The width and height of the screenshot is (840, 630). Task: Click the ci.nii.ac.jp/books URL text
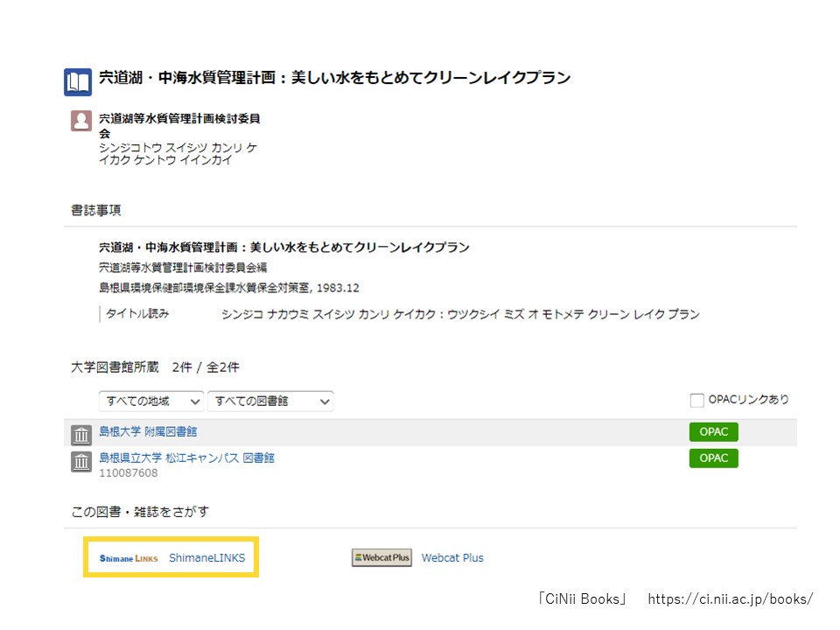coord(730,599)
